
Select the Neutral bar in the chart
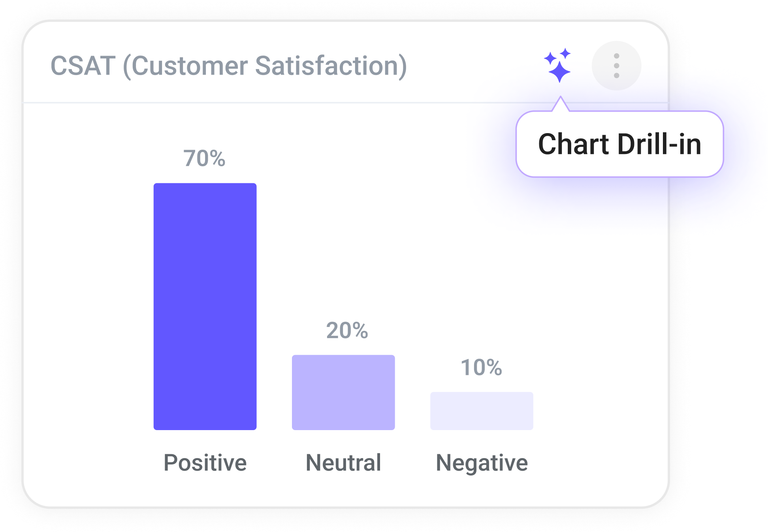[343, 392]
